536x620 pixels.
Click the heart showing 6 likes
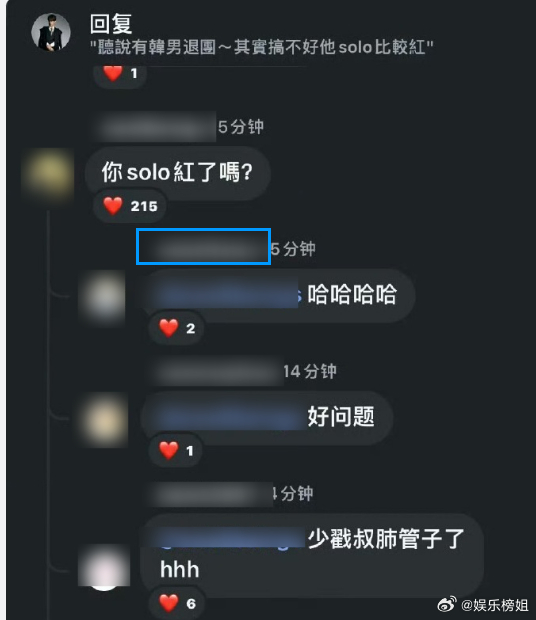pyautogui.click(x=169, y=603)
